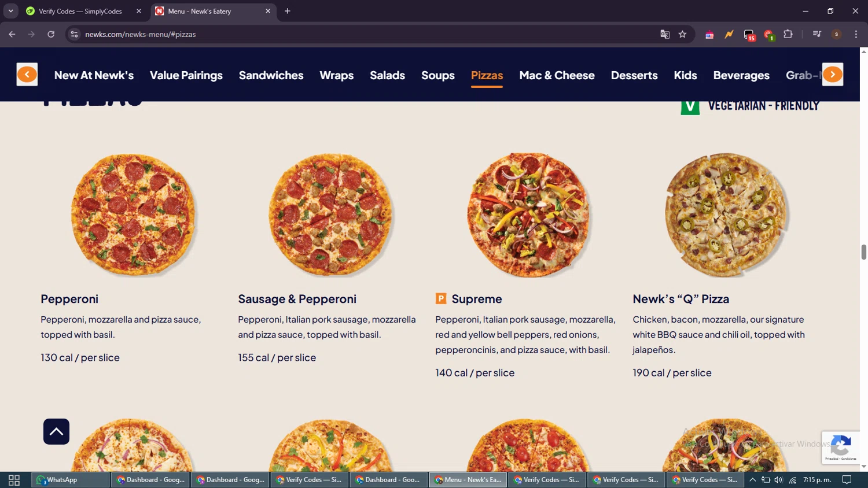Screen dimensions: 868x488
Task: Open the tab search dropdown arrow
Action: coord(10,11)
